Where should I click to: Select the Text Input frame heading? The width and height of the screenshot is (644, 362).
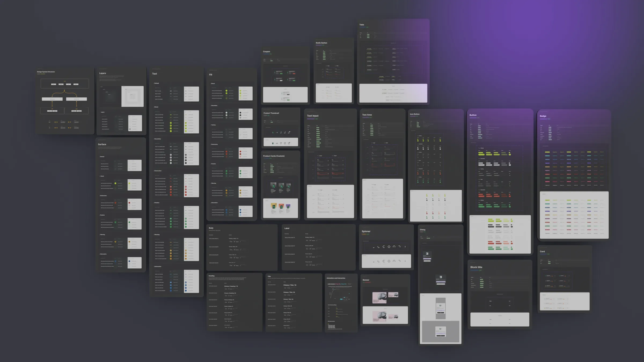[x=313, y=116]
